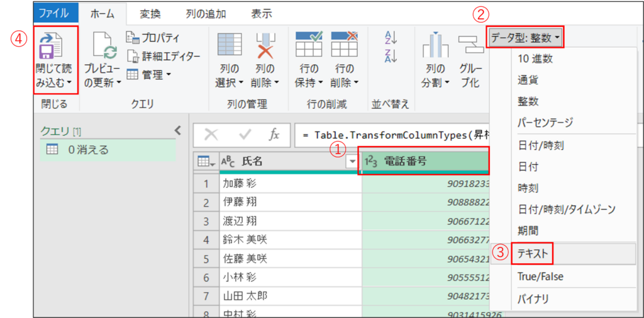Switch to the 変換 tab
This screenshot has height=318, width=644.
pyautogui.click(x=150, y=14)
